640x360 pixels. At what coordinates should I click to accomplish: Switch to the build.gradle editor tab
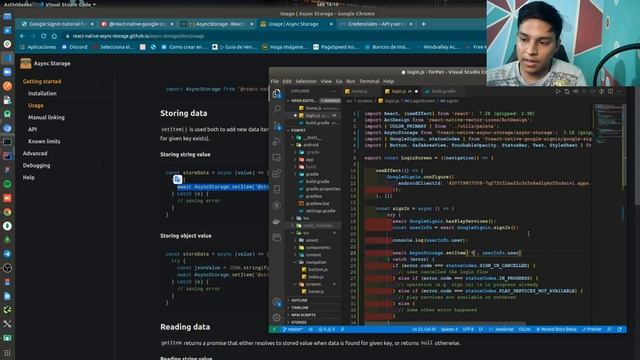443,91
